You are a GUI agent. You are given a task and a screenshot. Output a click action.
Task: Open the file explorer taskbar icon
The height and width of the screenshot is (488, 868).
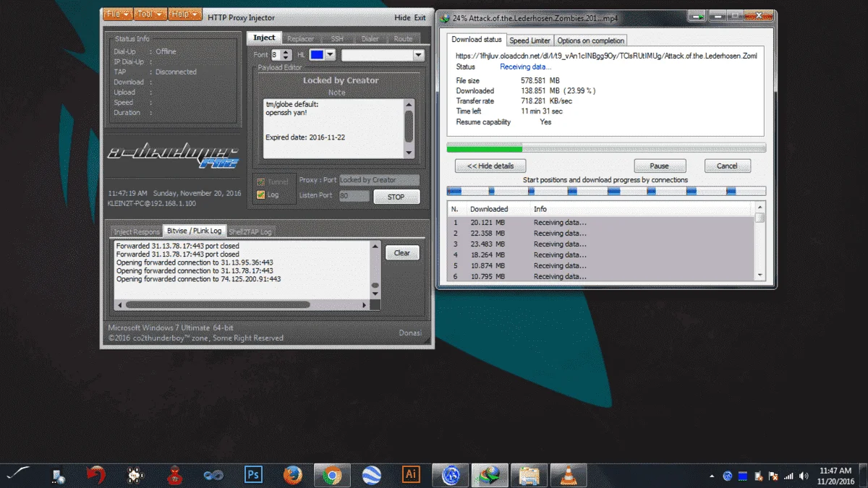[x=529, y=475]
